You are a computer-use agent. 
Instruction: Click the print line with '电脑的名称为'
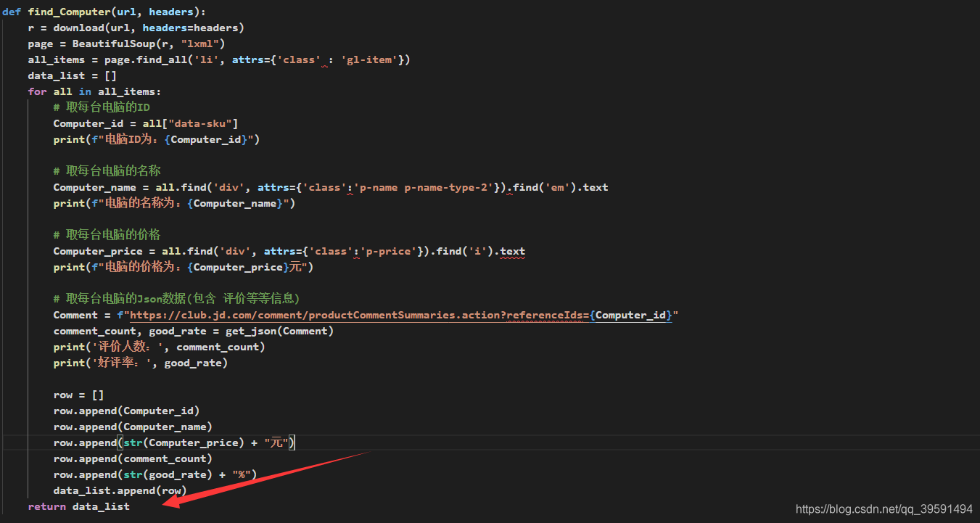coord(174,203)
